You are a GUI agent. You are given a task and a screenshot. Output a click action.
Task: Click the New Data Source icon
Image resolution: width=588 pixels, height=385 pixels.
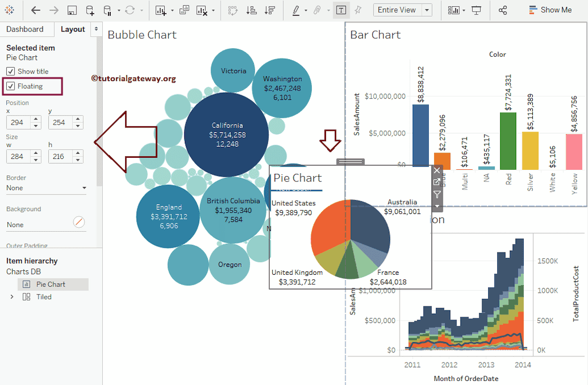tap(89, 10)
